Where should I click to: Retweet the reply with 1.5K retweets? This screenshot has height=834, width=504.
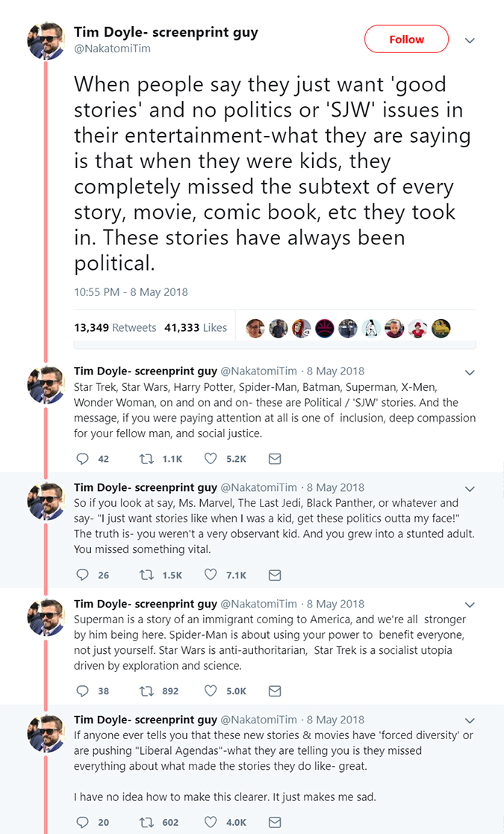[x=147, y=575]
